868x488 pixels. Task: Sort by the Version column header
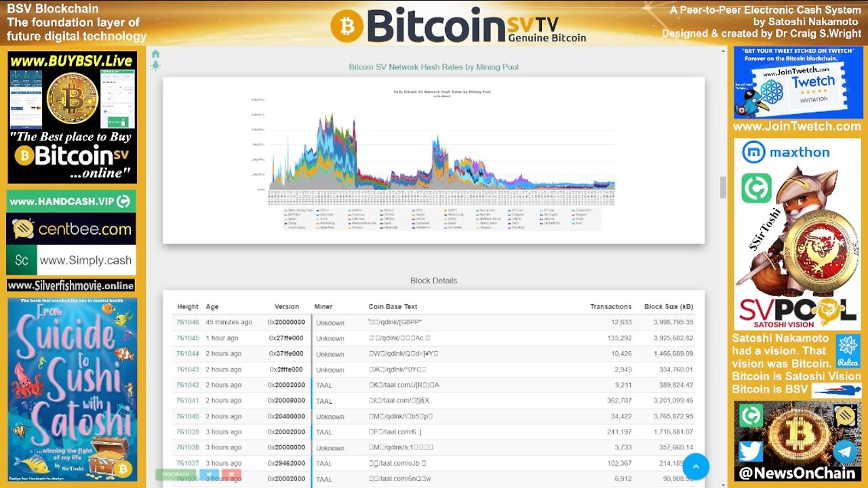287,306
